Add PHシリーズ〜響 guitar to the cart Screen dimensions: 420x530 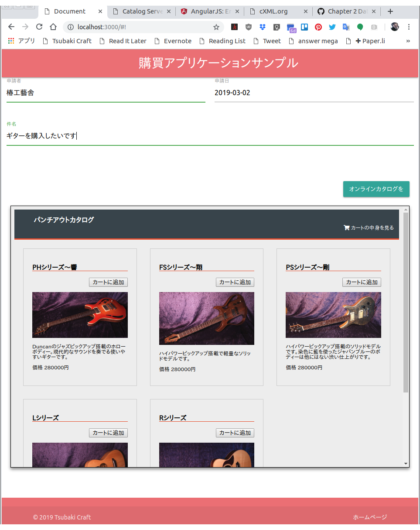point(108,282)
